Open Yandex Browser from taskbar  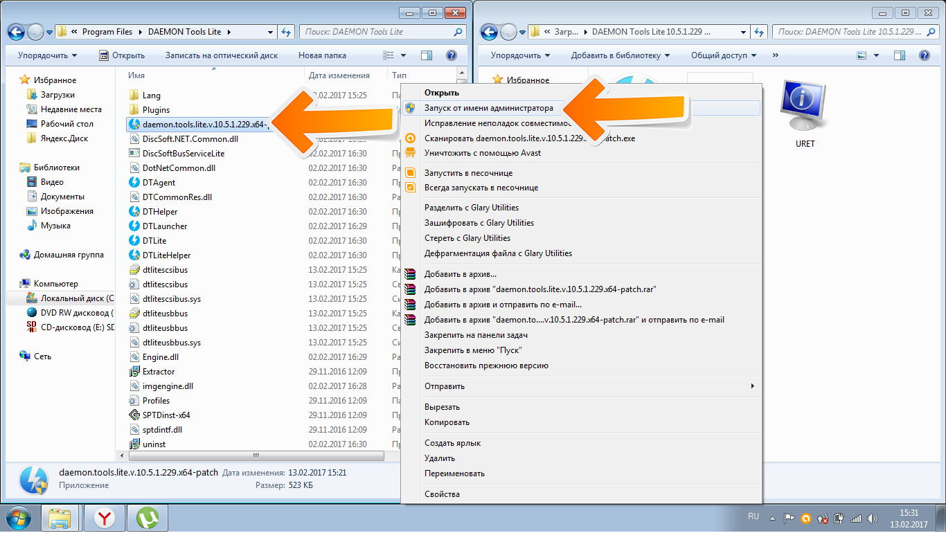coord(105,518)
